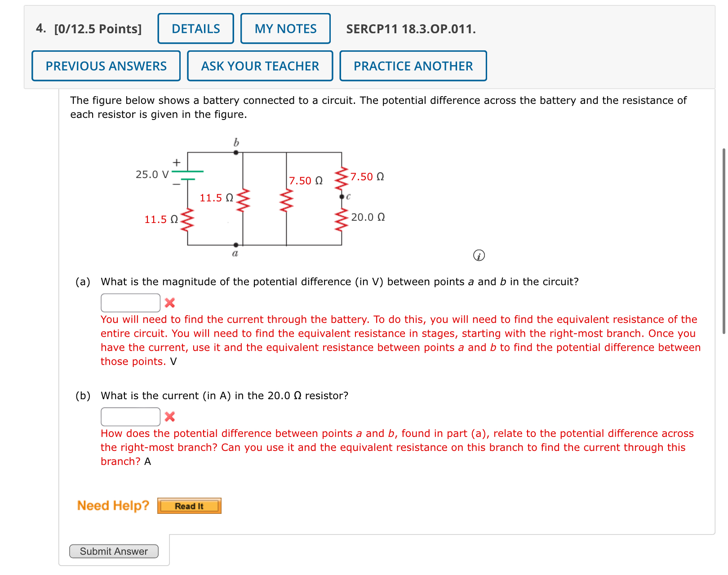Click ASK YOUR TEACHER
This screenshot has height=575, width=728.
point(260,66)
